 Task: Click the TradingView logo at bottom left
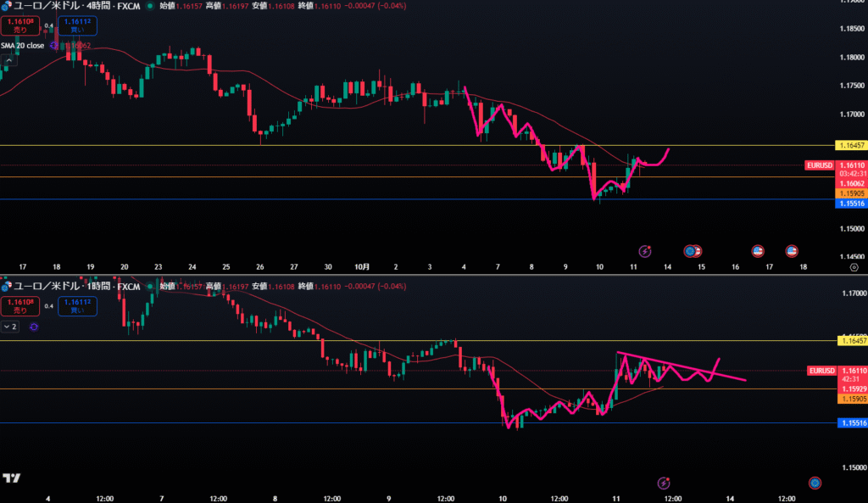(11, 478)
